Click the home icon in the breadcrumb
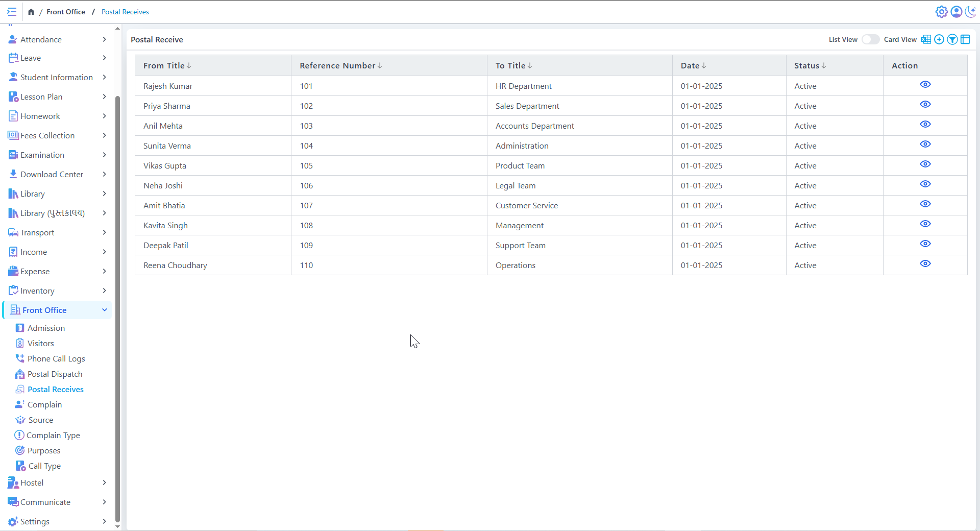Screen dimensions: 980x531 [x=31, y=12]
